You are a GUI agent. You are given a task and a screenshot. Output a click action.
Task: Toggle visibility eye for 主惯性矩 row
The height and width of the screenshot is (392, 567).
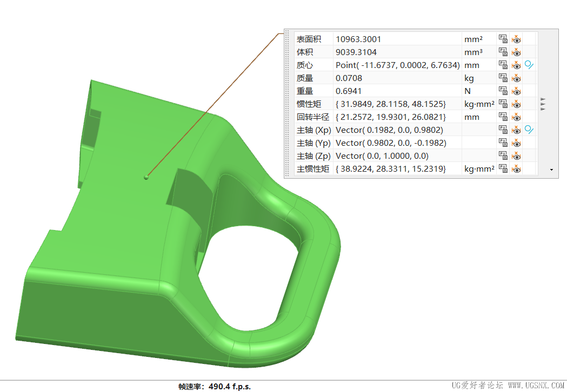[516, 168]
